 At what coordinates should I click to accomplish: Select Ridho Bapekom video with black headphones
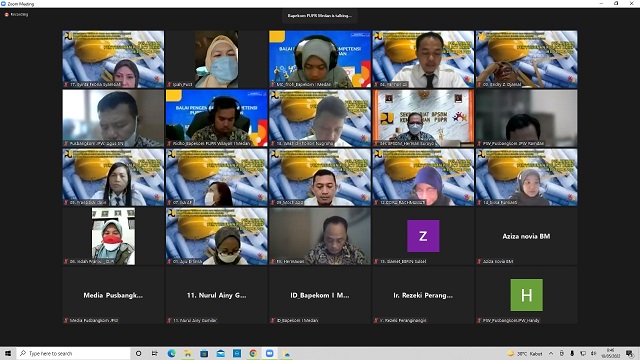click(x=216, y=118)
